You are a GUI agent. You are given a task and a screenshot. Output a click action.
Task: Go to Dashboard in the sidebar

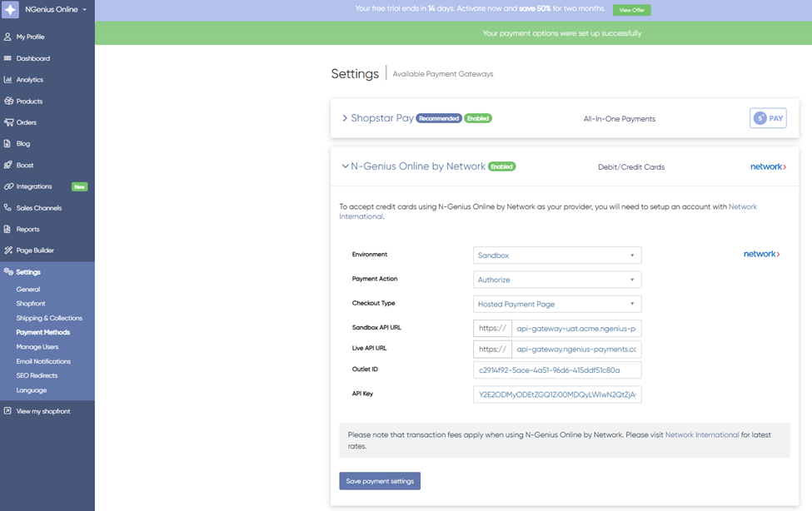[33, 58]
